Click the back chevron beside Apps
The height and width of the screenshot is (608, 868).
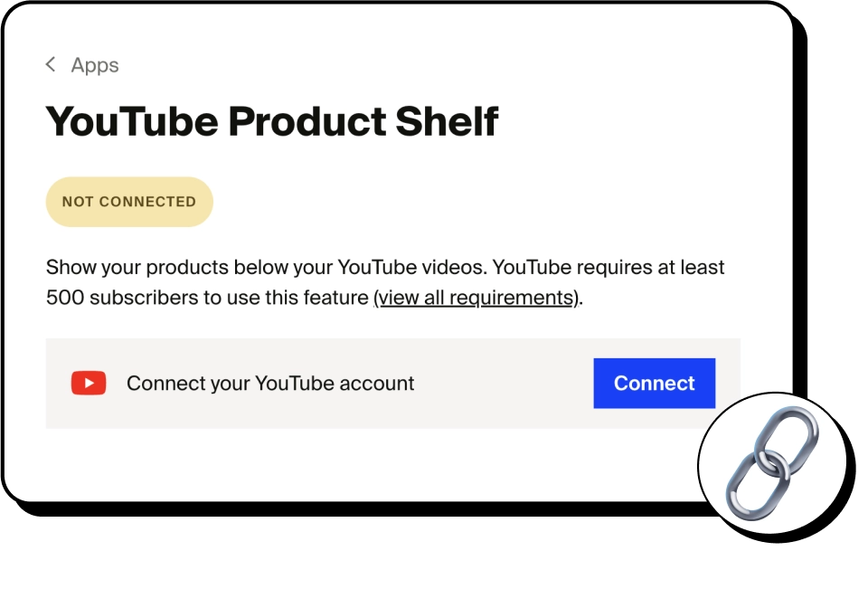click(x=51, y=64)
